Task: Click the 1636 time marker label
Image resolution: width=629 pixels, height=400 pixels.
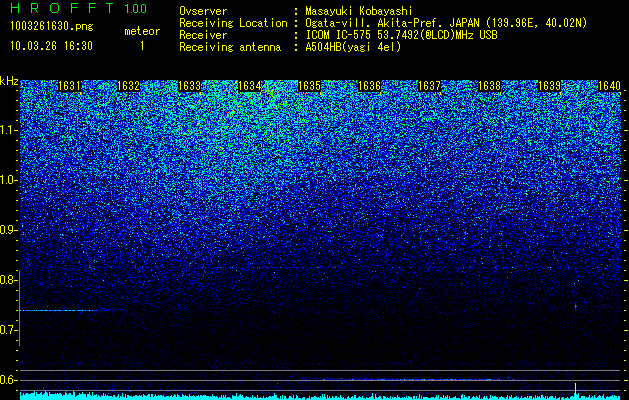Action: (369, 86)
